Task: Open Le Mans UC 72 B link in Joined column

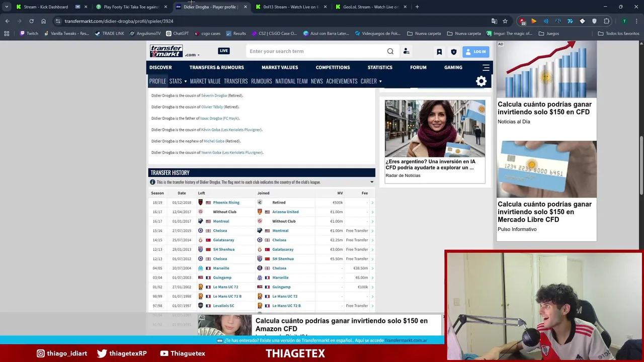Action: tap(286, 306)
